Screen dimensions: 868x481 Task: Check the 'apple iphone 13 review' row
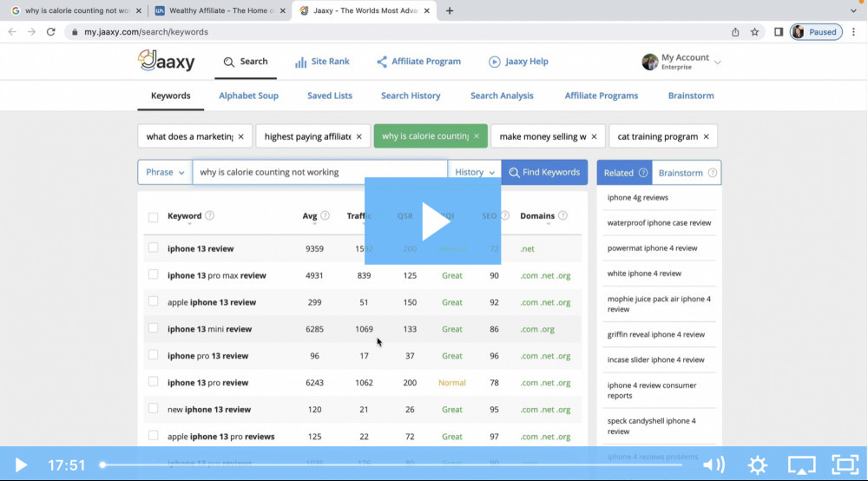(154, 301)
